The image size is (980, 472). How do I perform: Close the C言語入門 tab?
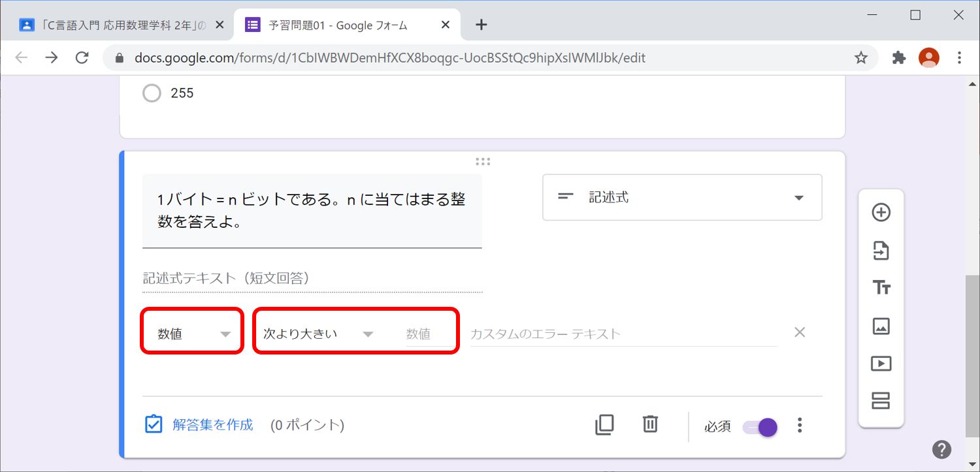pos(220,25)
